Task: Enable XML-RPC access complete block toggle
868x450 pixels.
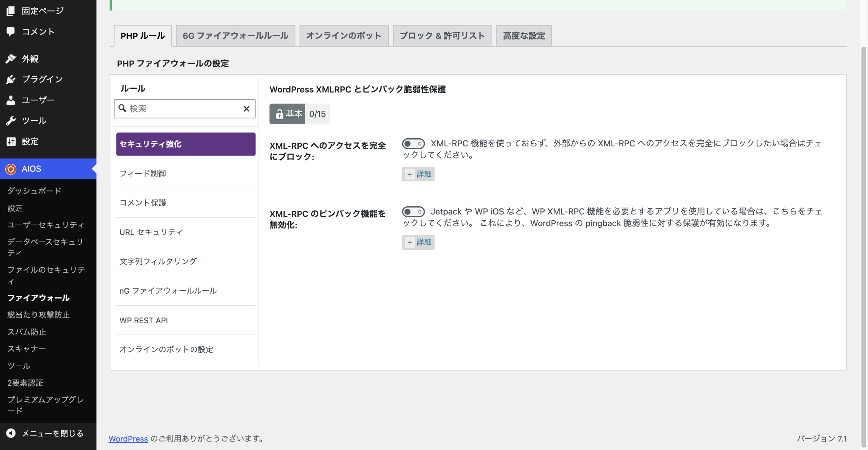Action: 413,143
